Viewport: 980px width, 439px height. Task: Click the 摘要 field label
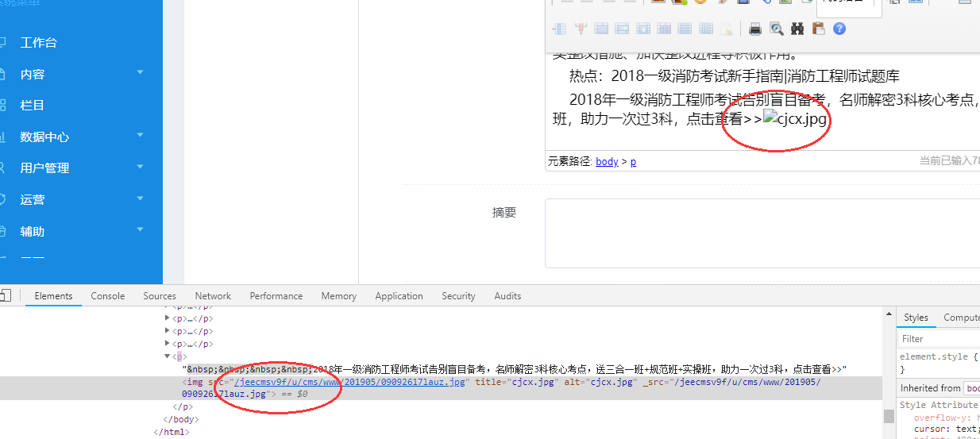504,212
